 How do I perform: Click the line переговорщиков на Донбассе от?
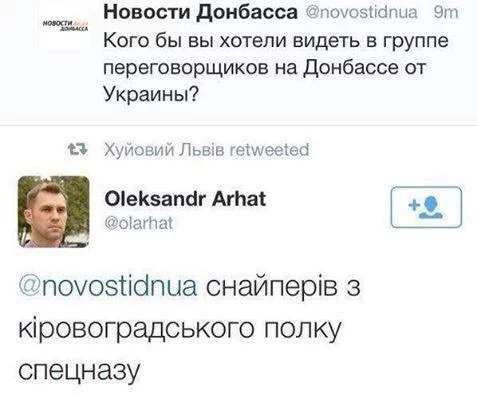pyautogui.click(x=265, y=68)
